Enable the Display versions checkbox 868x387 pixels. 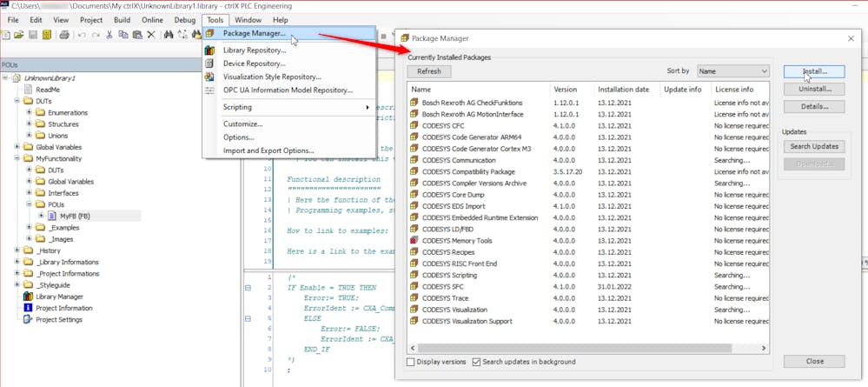pyautogui.click(x=412, y=362)
